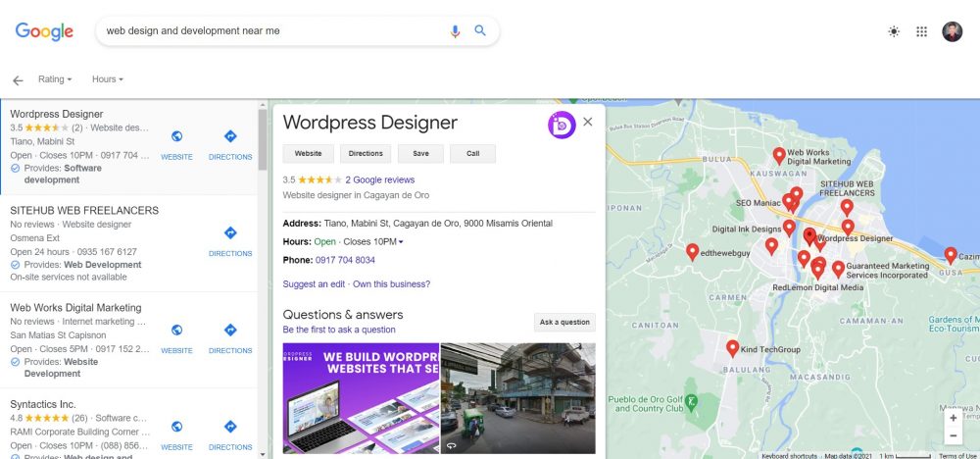
Task: Click the SEO Maniac map pin
Action: 789,202
